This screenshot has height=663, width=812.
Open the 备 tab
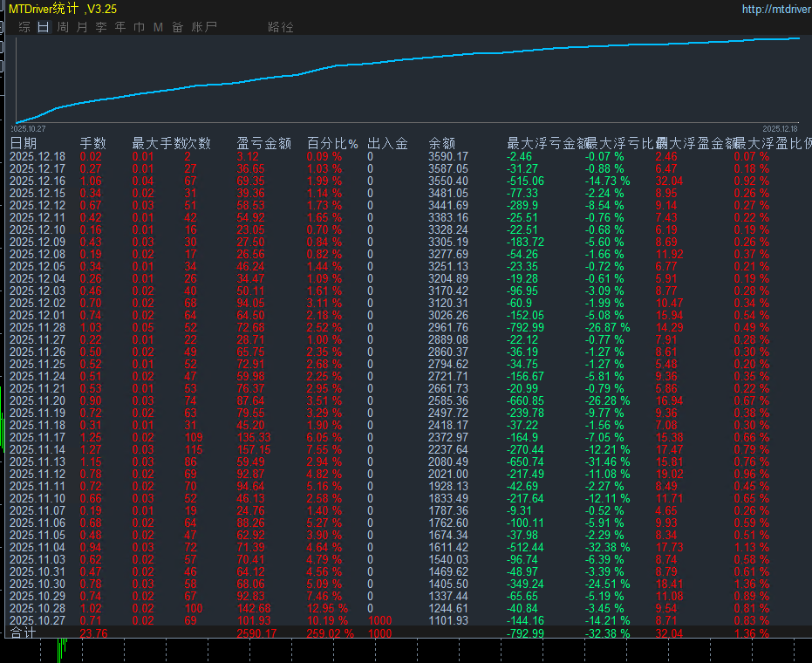pos(178,27)
